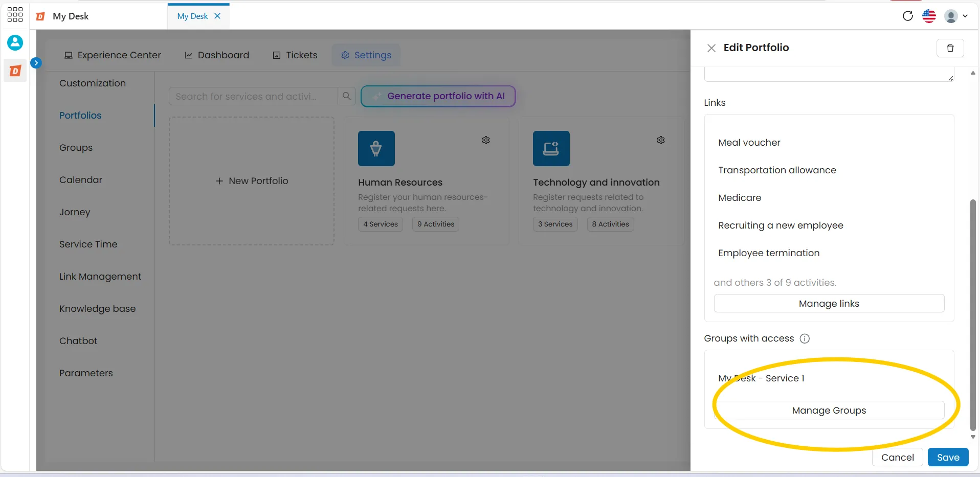Screen dimensions: 980x477
Task: Open Service Time settings
Action: (88, 244)
